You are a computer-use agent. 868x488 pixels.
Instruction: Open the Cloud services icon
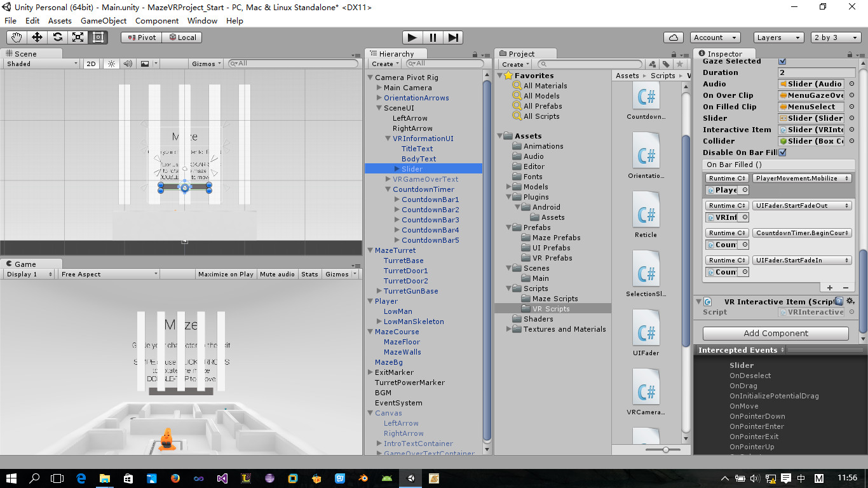coord(673,37)
